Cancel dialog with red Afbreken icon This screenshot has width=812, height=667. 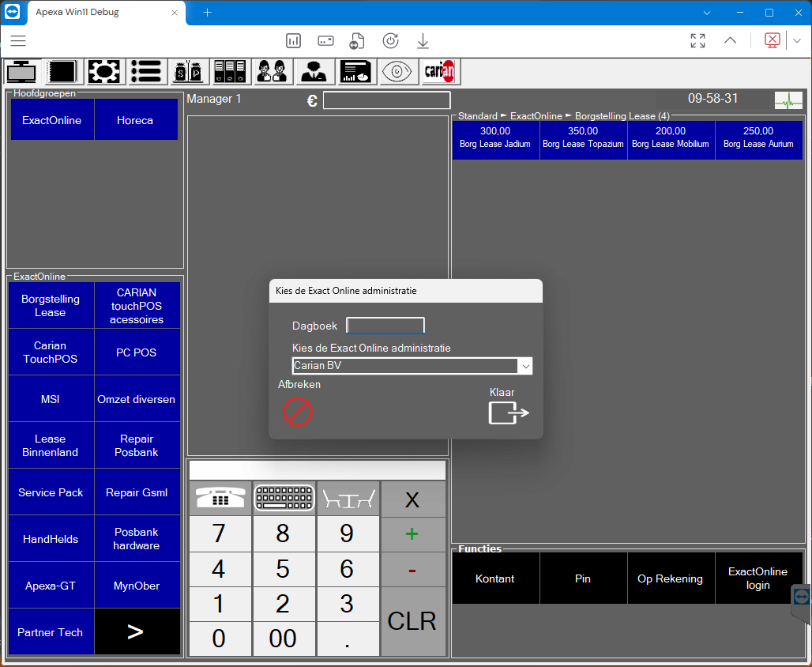coord(298,412)
